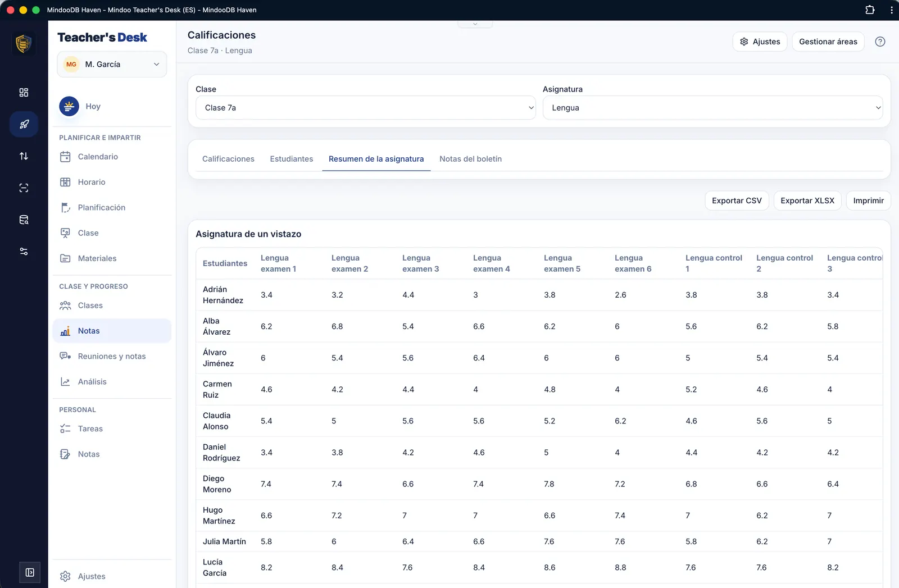The height and width of the screenshot is (588, 899).
Task: Click the database search icon in left rail
Action: click(24, 220)
